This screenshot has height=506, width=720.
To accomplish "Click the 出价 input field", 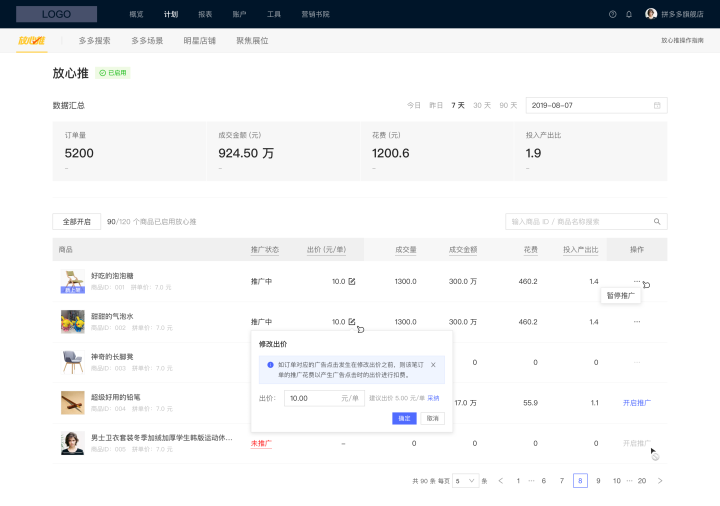I will click(x=312, y=398).
